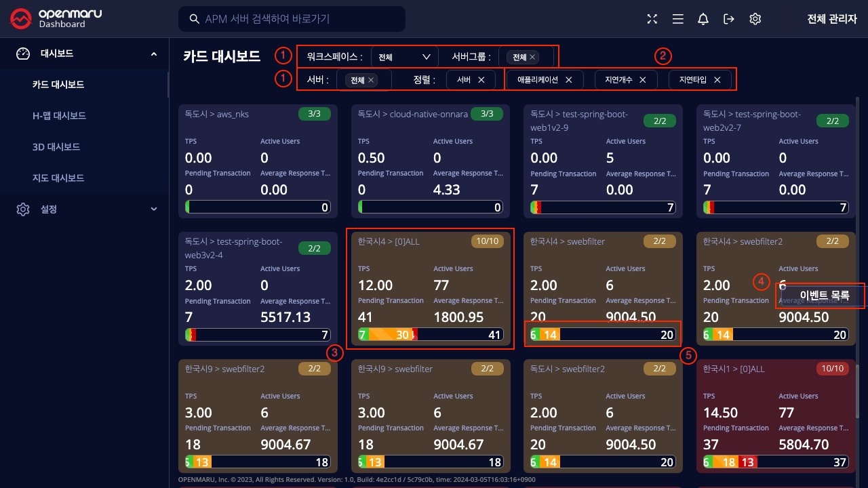Collapse the 대시보드 sidebar section

click(153, 54)
